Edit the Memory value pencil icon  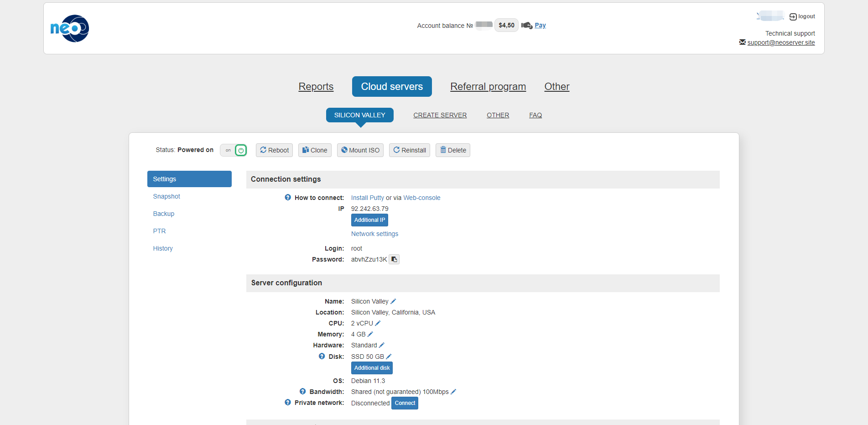(x=370, y=334)
